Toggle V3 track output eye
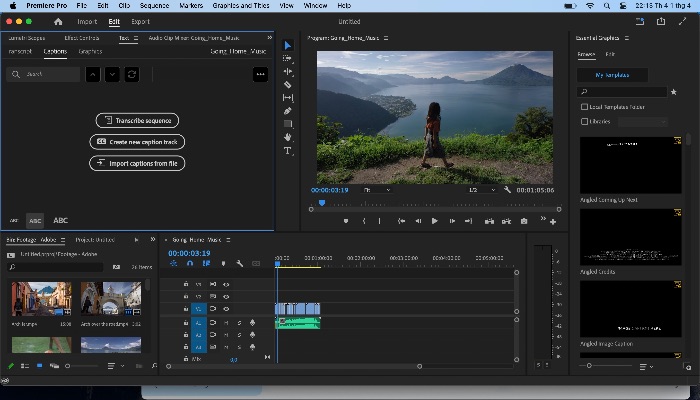700x400 pixels. pos(226,284)
